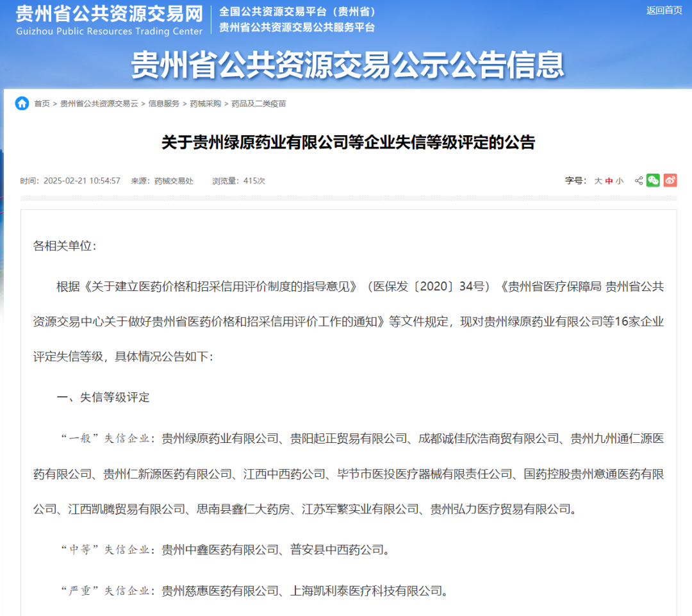Image resolution: width=692 pixels, height=616 pixels.
Task: Click company name 贵州弘力医疗贸易有限公司
Action: [x=500, y=509]
